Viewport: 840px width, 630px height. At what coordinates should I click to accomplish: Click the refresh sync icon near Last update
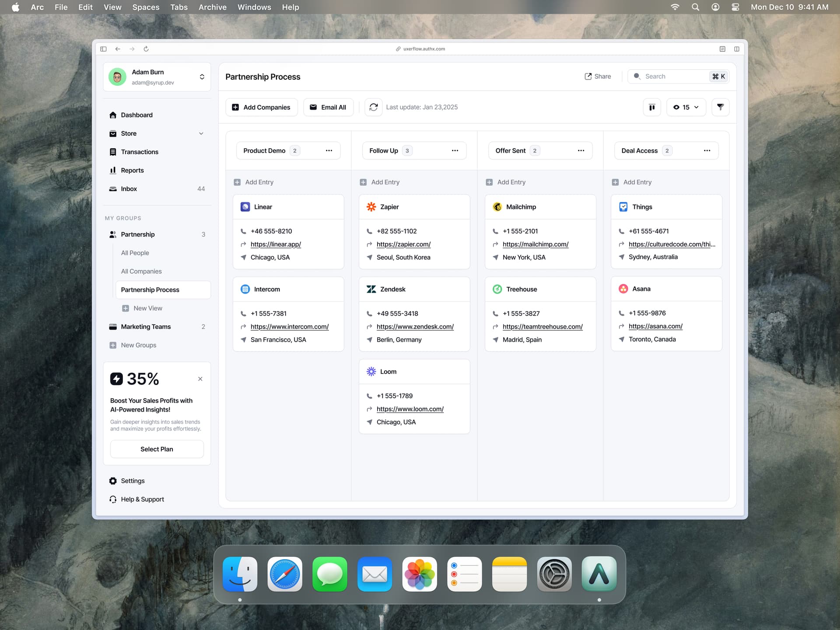[373, 107]
